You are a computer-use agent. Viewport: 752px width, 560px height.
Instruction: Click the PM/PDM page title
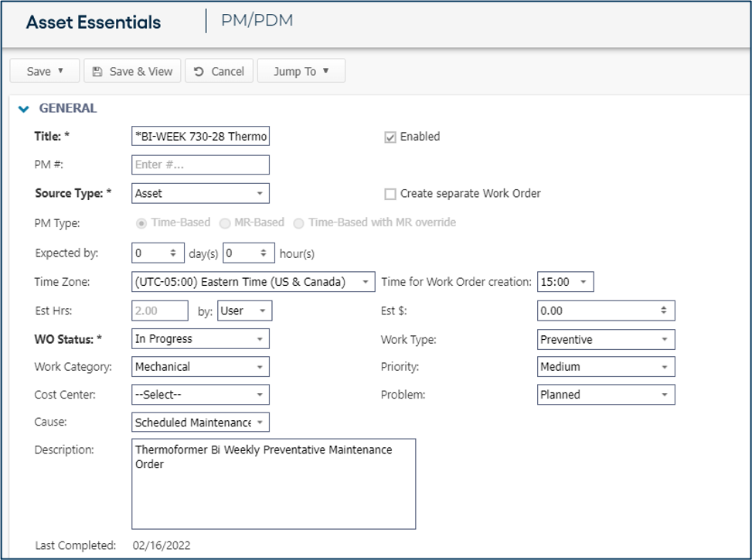257,21
